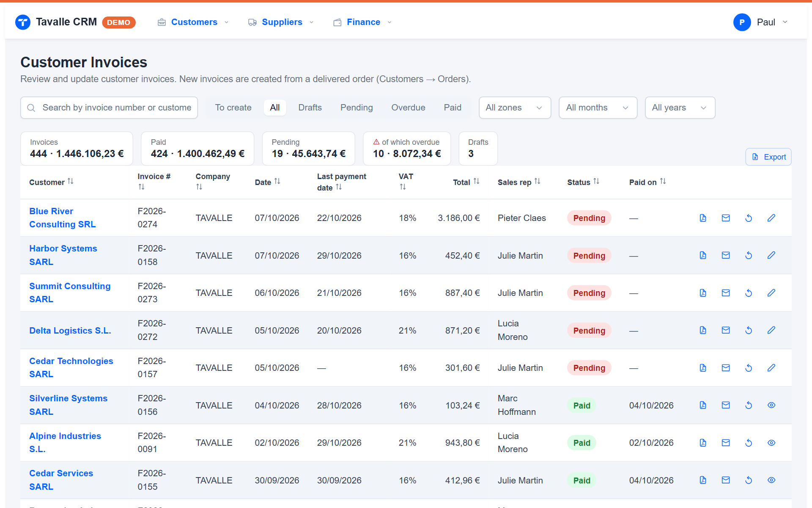This screenshot has width=812, height=508.
Task: Click the refresh arrow icon for invoice F2026-0274
Action: [x=749, y=218]
